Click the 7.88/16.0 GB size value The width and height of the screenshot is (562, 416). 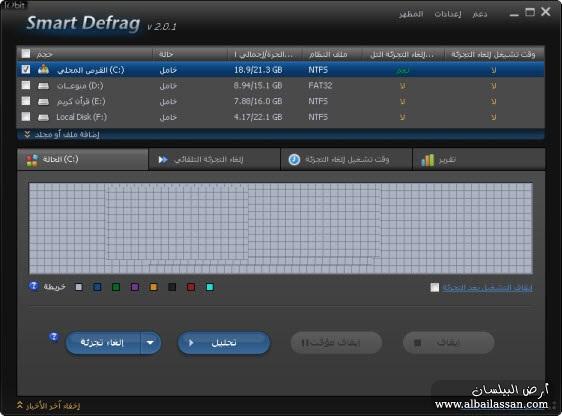[258, 101]
